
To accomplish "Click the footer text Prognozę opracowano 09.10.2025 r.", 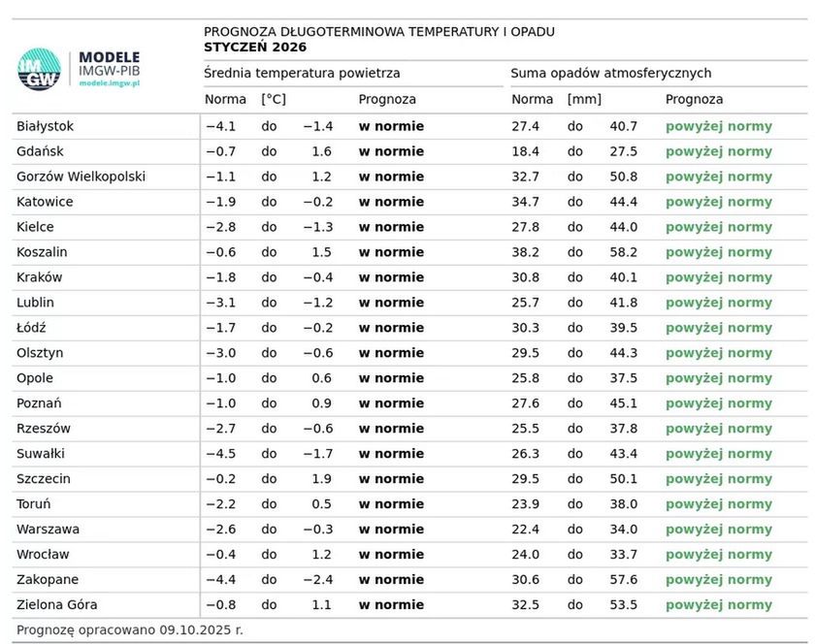I will pos(130,630).
